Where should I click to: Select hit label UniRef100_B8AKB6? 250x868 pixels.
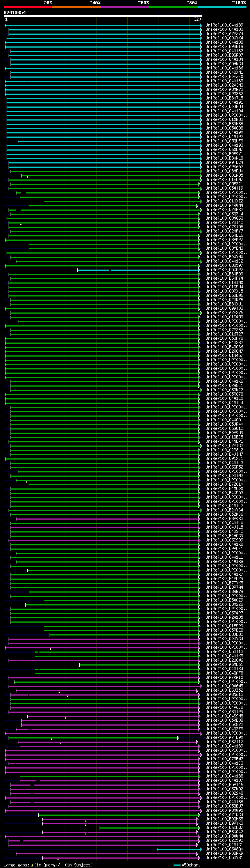point(224,124)
